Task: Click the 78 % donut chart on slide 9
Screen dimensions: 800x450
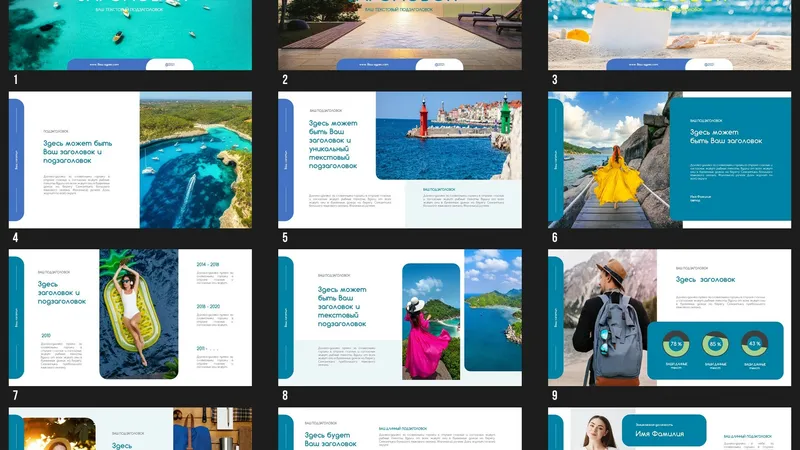Action: 676,344
